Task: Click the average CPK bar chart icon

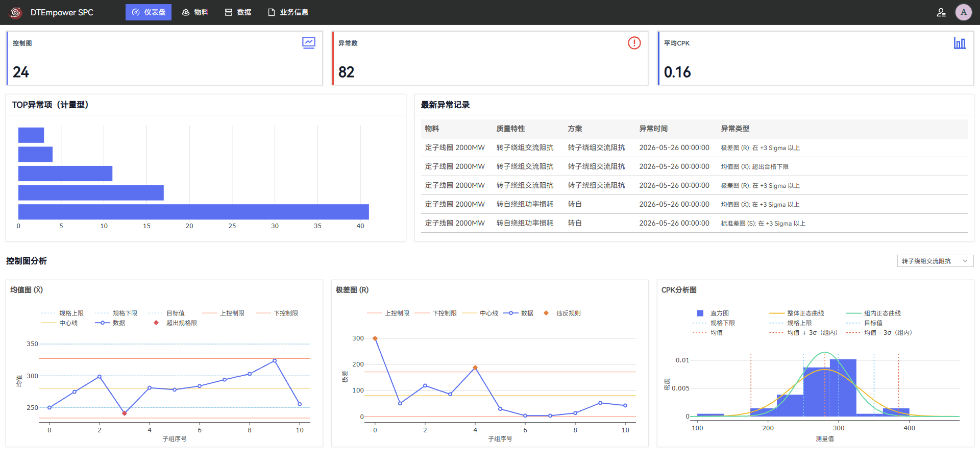Action: [x=960, y=43]
